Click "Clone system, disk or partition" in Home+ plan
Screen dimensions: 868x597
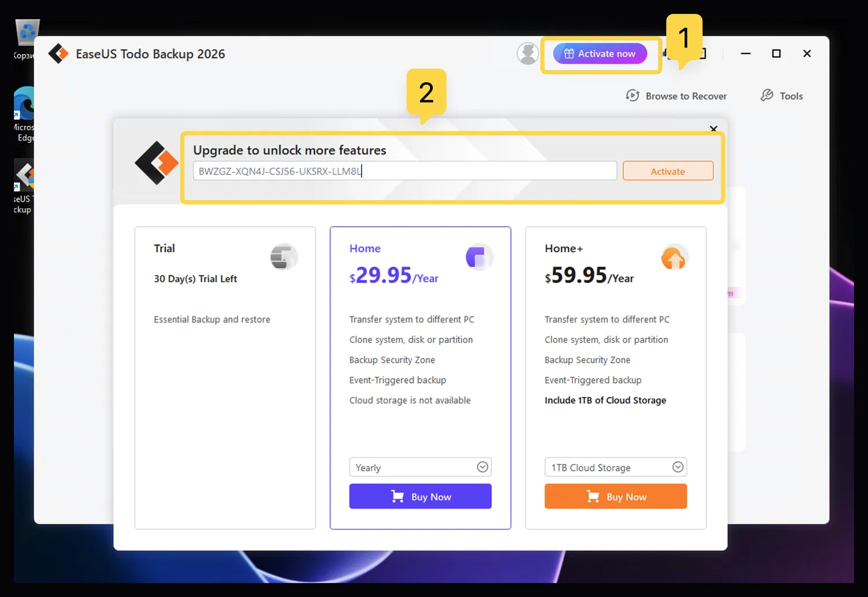[x=606, y=340]
